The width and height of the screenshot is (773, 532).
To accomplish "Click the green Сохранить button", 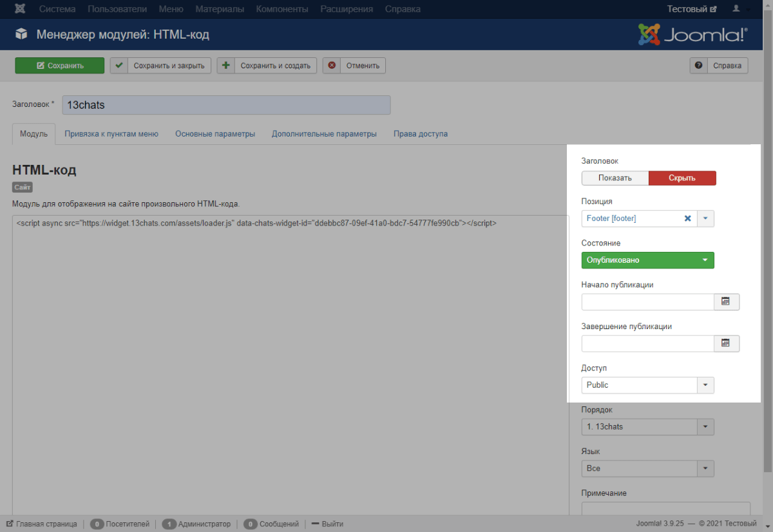I will (59, 65).
